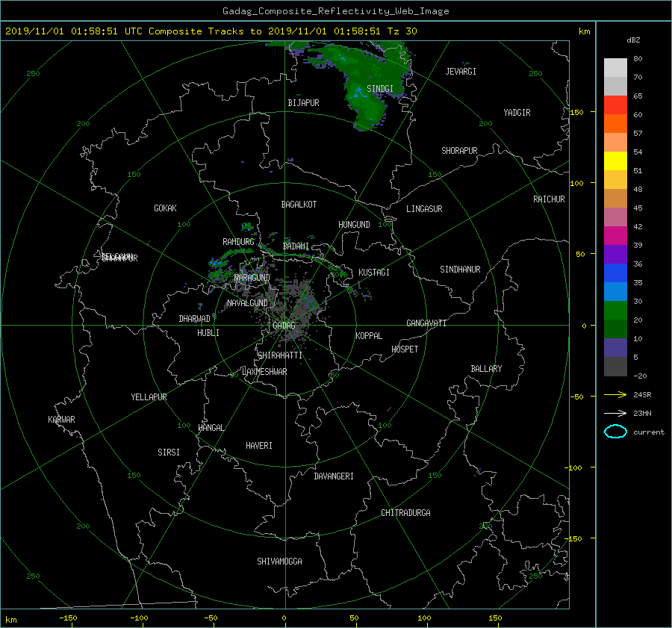This screenshot has width=672, height=628.
Task: Click the yellow 24SR arrow legend icon
Action: 615,394
